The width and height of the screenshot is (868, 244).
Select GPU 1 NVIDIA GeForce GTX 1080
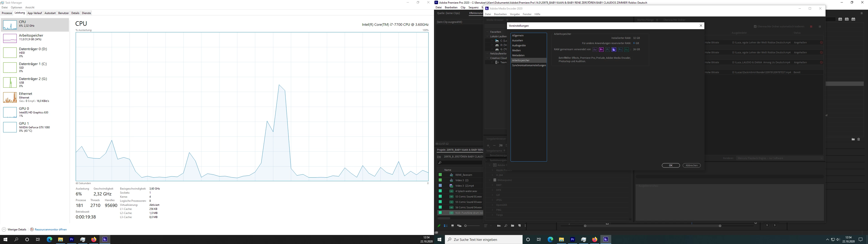[x=35, y=127]
